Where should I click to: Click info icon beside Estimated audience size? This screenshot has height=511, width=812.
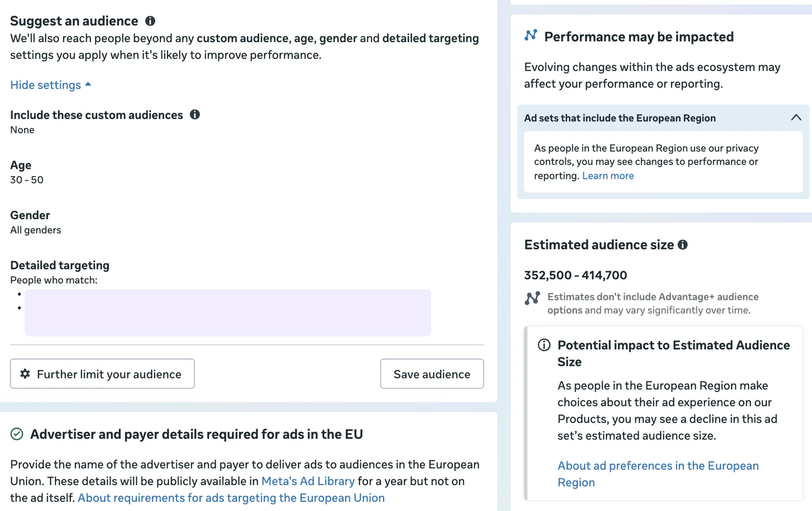(683, 245)
